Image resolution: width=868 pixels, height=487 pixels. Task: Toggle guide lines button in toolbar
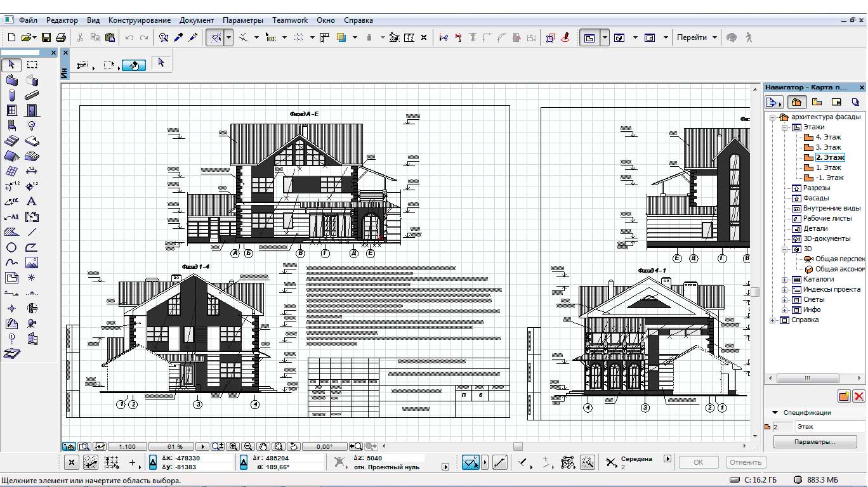[215, 37]
